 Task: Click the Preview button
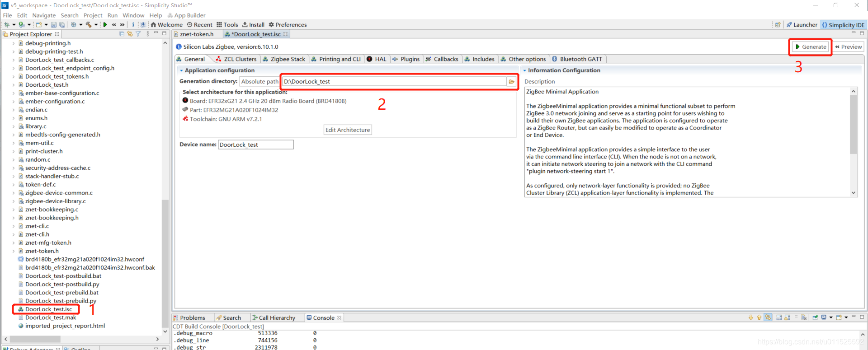click(849, 47)
